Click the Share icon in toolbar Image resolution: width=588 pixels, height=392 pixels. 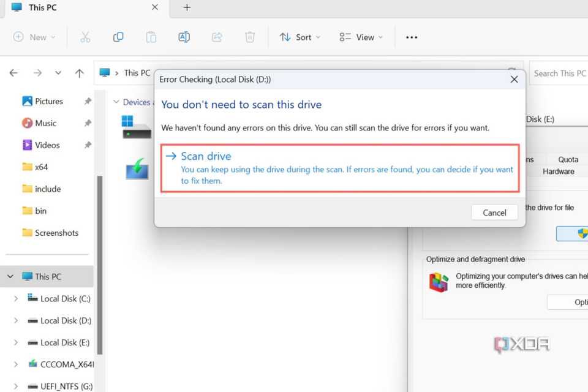point(217,37)
